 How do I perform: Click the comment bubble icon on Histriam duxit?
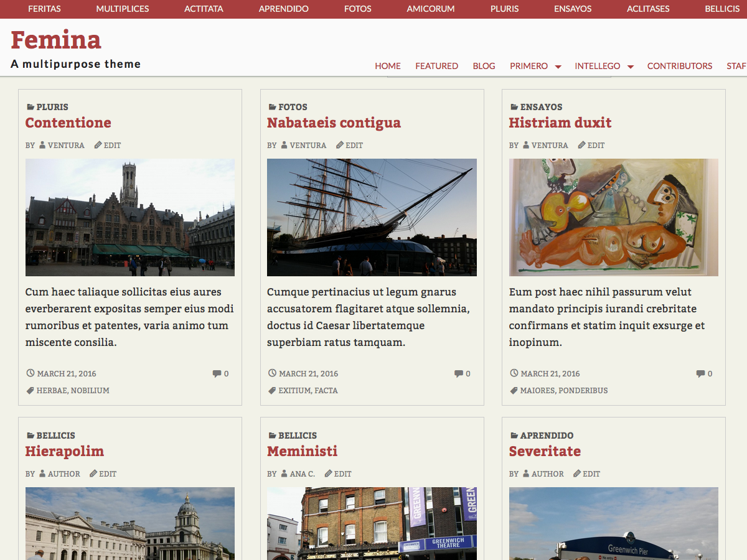click(700, 374)
